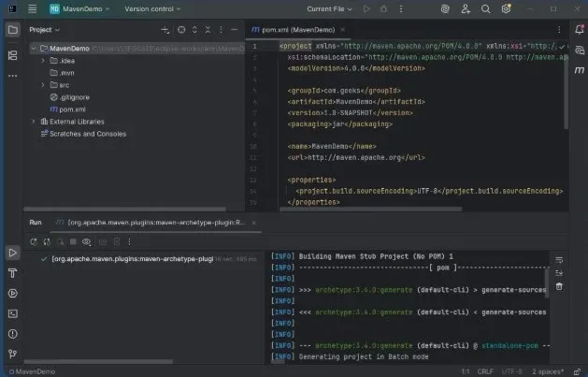Expand the src folder in the tree
588x377 pixels.
point(43,84)
